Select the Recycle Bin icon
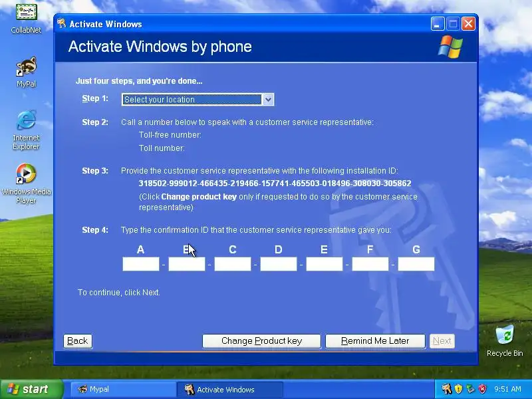Viewport: 532px width, 399px height. tap(505, 340)
